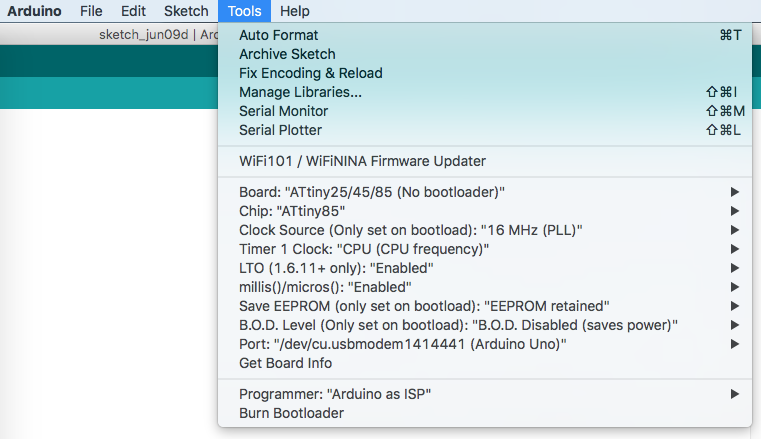Expand the Port usbmodem1414441 submenu
761x439 pixels.
[x=485, y=344]
